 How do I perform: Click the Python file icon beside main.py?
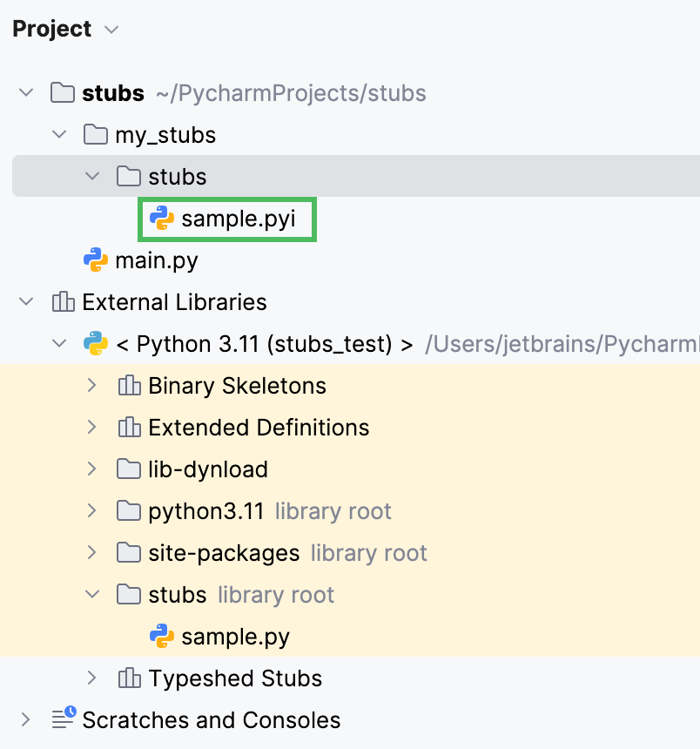[94, 260]
